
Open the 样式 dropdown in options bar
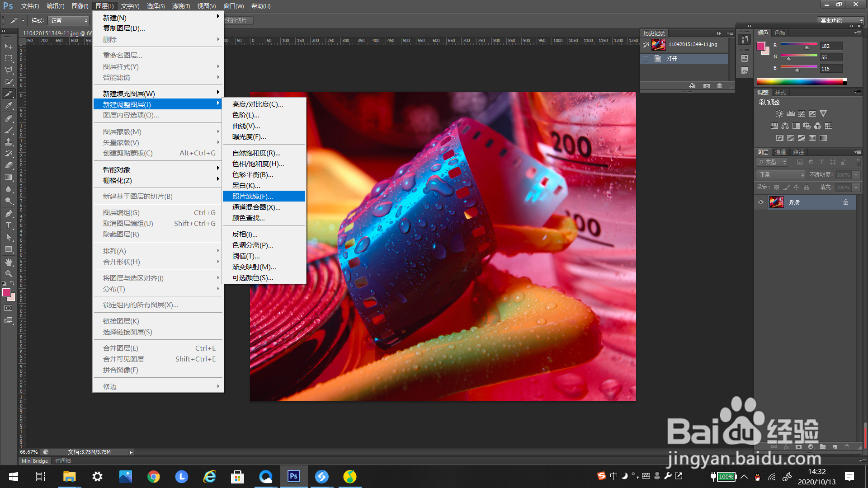tap(69, 21)
